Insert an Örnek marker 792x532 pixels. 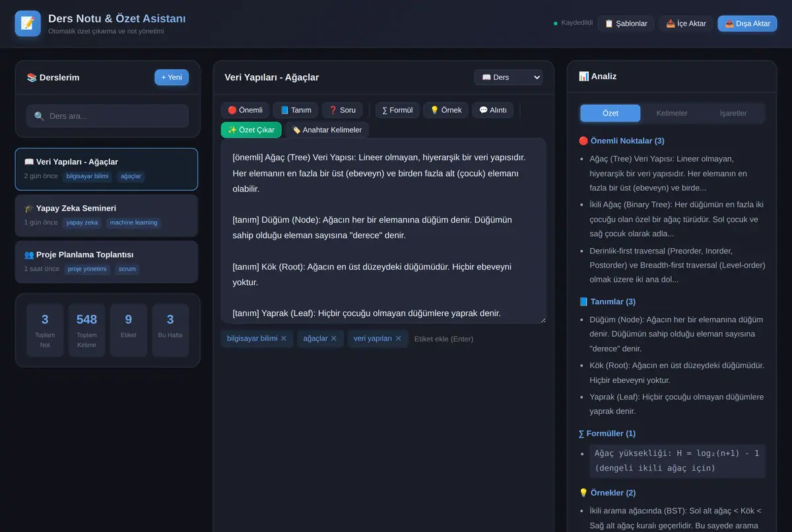(446, 110)
